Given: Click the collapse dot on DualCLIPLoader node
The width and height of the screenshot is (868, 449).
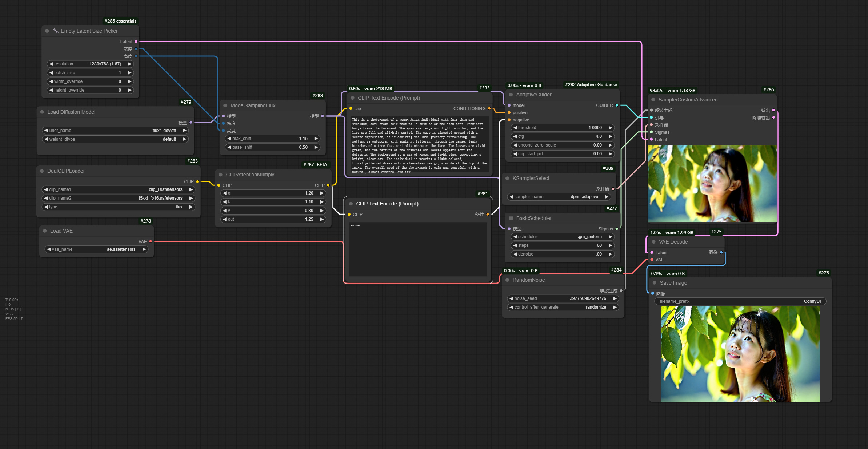Looking at the screenshot, I should [42, 171].
